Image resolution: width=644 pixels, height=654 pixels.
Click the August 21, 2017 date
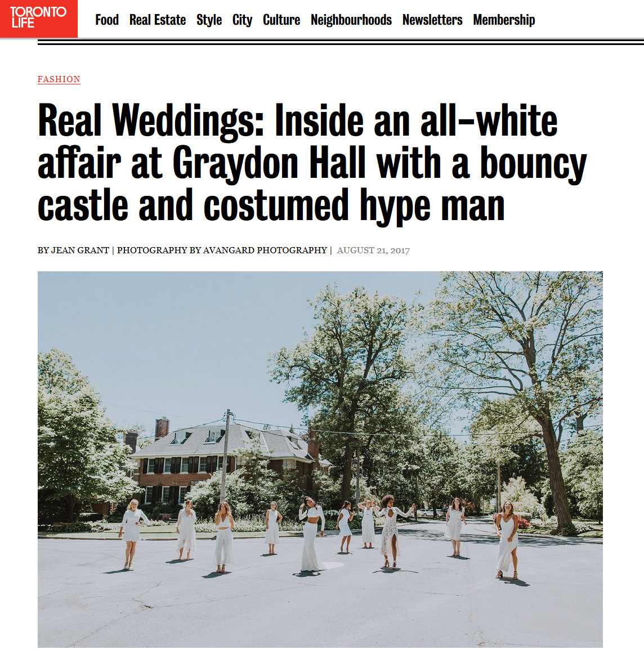[x=373, y=250]
